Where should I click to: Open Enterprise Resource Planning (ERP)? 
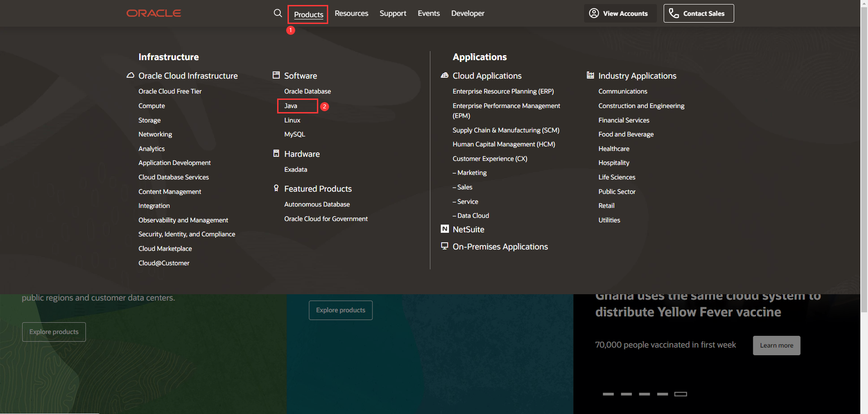pyautogui.click(x=503, y=91)
